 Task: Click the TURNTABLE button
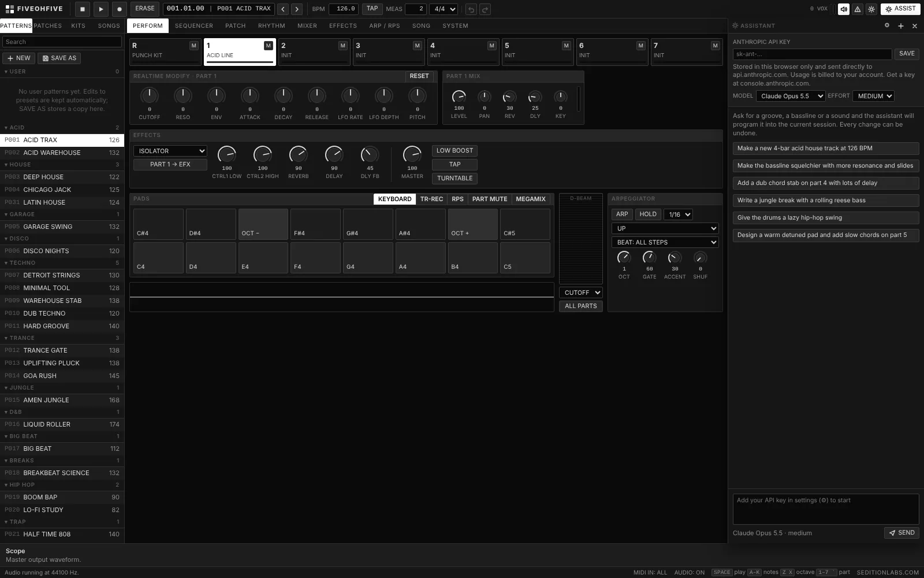pyautogui.click(x=454, y=178)
